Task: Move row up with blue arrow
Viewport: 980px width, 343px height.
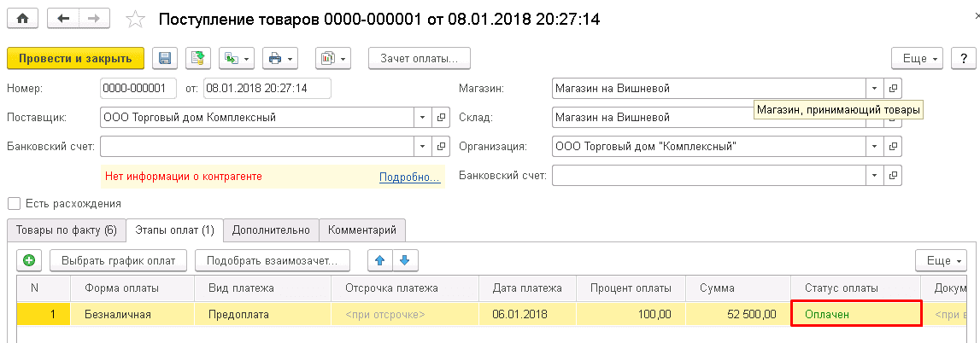Action: tap(380, 260)
